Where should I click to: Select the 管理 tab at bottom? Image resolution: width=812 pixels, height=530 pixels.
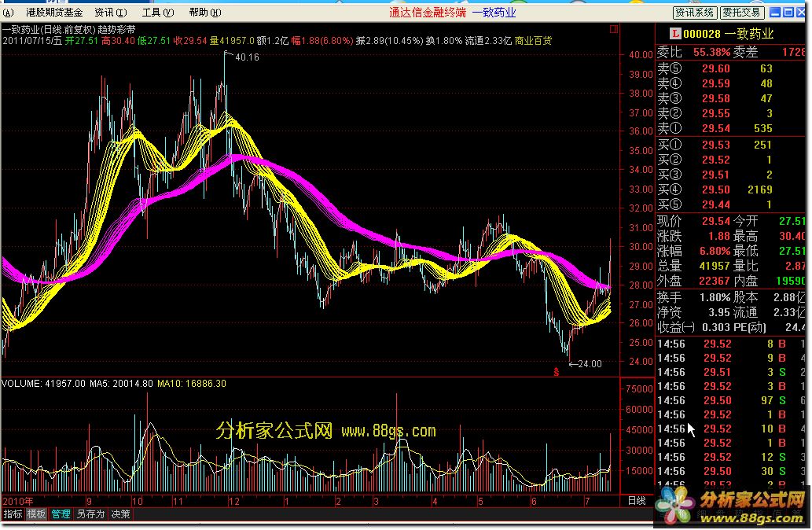point(61,514)
